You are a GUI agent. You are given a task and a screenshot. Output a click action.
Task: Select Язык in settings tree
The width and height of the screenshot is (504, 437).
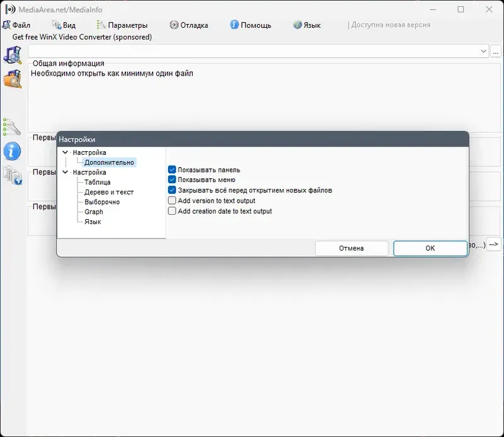93,222
